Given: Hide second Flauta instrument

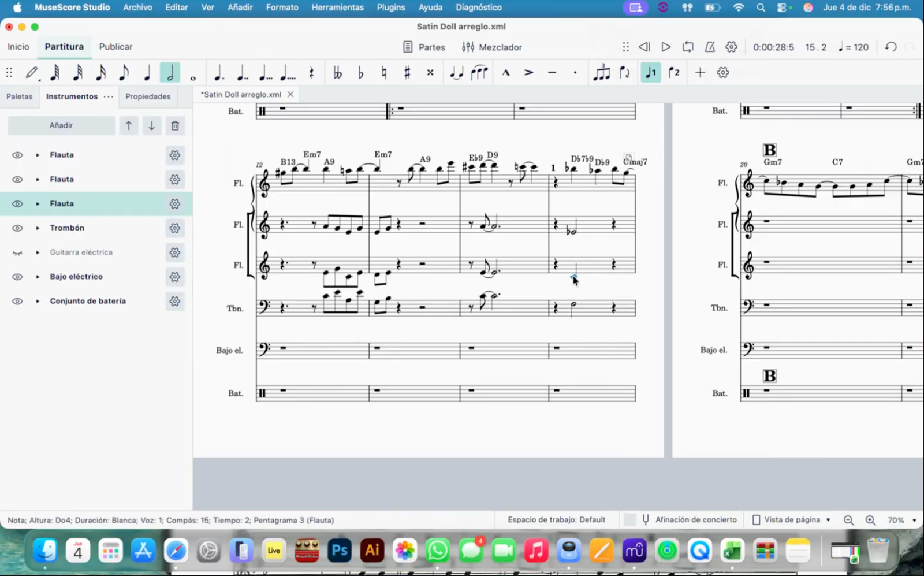Looking at the screenshot, I should pos(17,179).
